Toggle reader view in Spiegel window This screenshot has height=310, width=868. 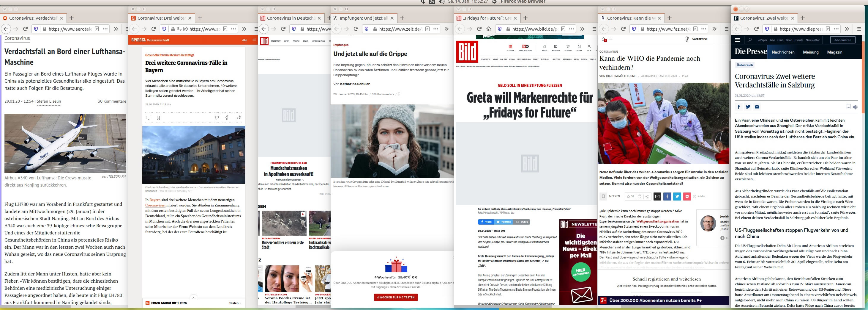pos(225,29)
